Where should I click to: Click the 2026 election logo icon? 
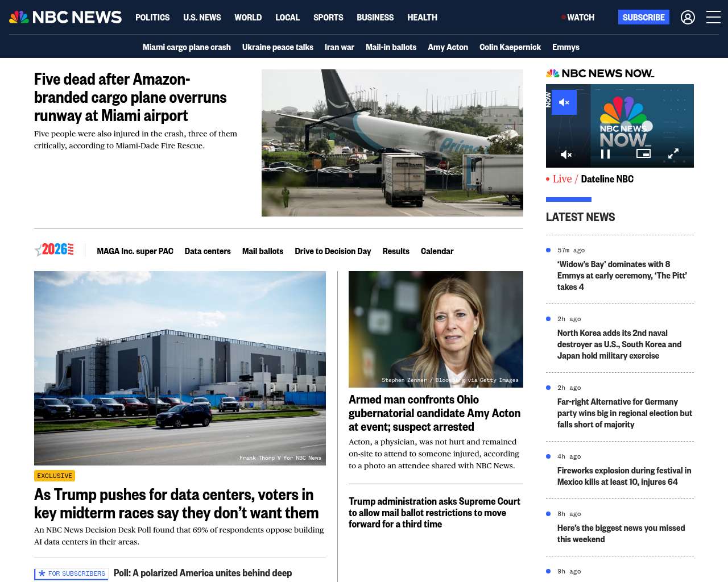(55, 250)
